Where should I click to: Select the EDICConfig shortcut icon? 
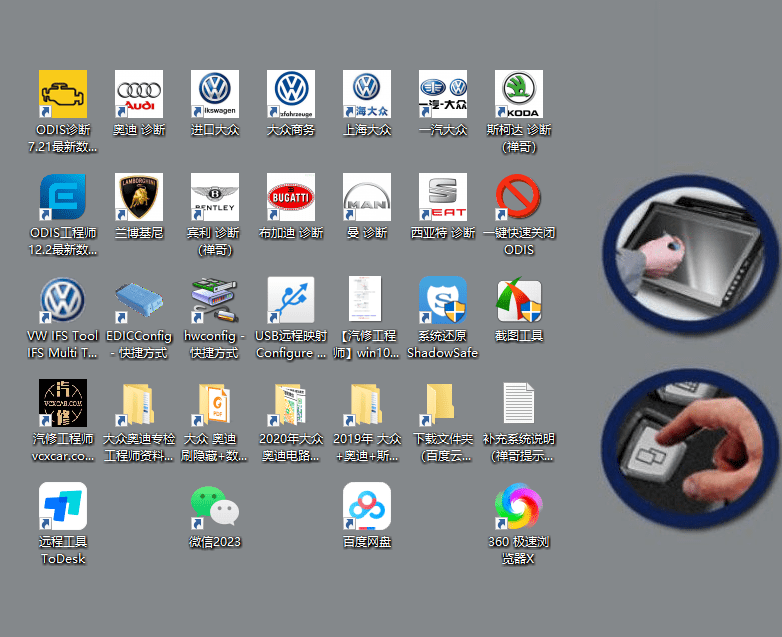[x=139, y=301]
